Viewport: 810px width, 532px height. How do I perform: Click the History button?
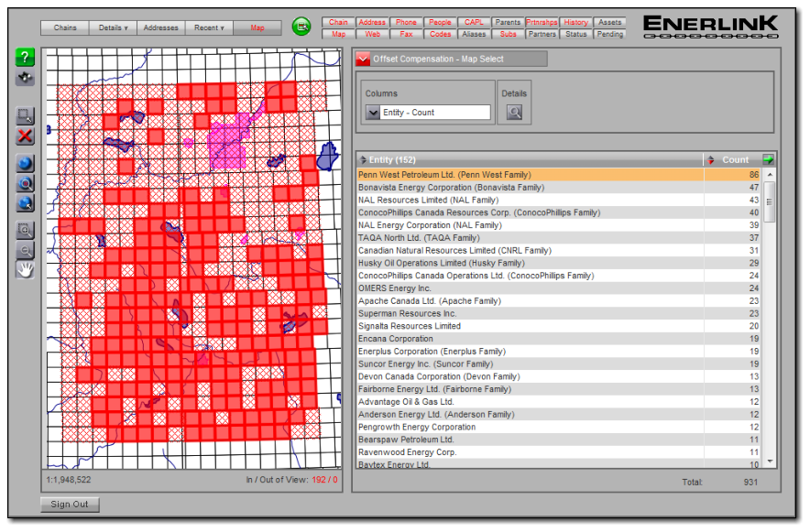click(576, 22)
